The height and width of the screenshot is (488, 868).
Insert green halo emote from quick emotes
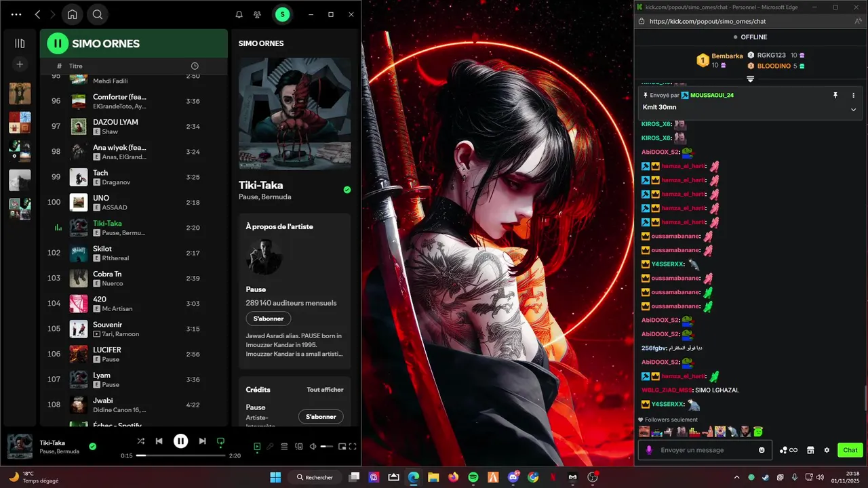point(758,432)
